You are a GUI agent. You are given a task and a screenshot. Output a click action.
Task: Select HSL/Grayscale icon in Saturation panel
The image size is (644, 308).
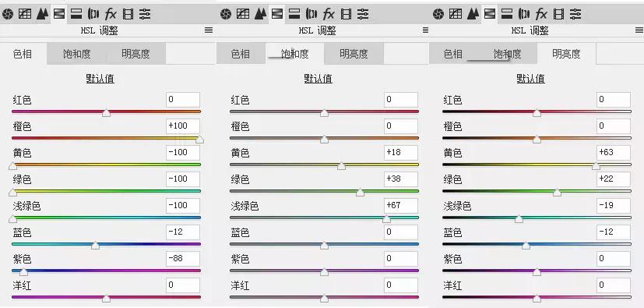[x=277, y=14]
